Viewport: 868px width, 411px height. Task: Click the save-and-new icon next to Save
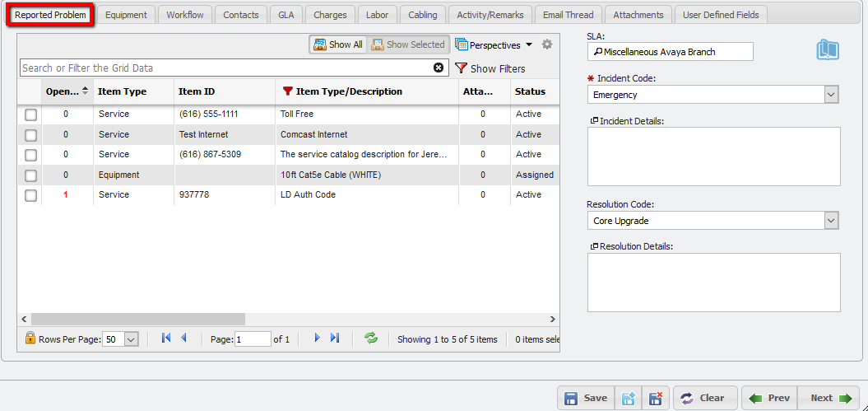click(629, 399)
